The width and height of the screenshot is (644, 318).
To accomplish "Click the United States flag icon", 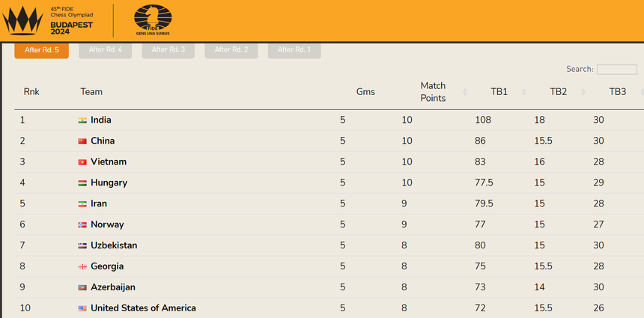I will [x=82, y=308].
